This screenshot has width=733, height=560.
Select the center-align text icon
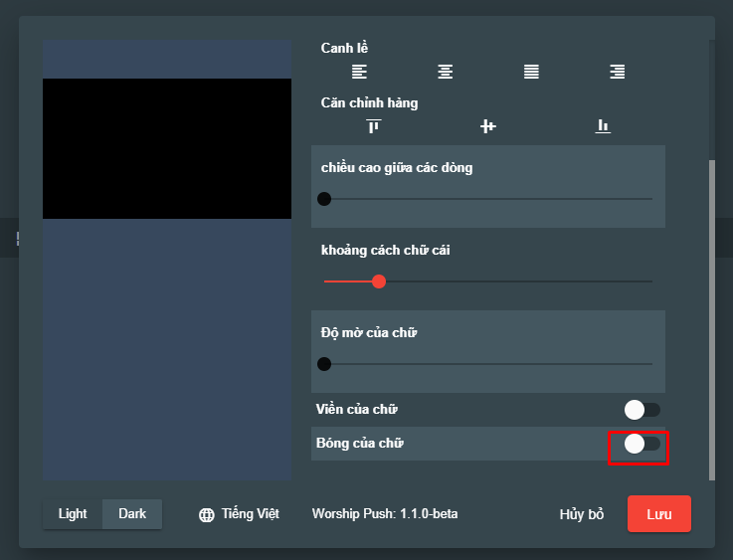pyautogui.click(x=445, y=72)
